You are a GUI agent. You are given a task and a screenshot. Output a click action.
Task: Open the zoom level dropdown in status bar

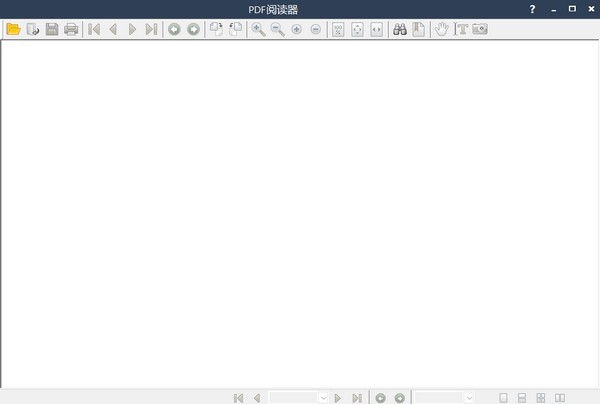(469, 398)
